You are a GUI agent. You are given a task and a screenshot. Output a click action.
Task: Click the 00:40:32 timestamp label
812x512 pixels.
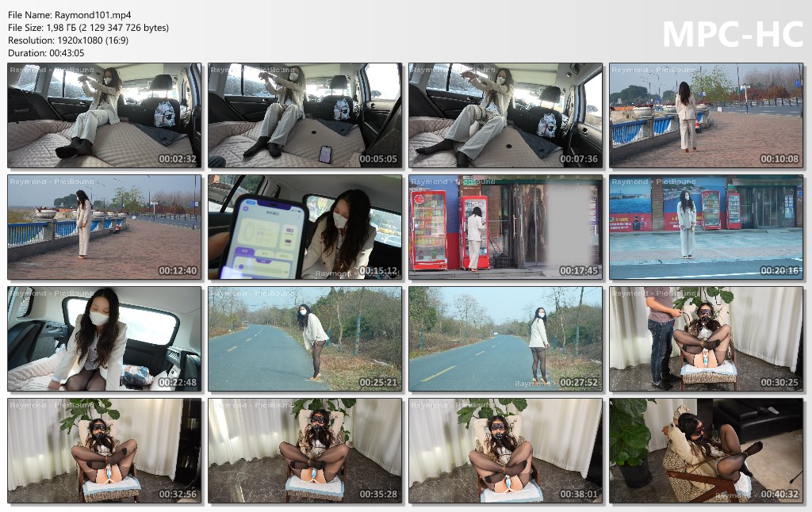[779, 494]
